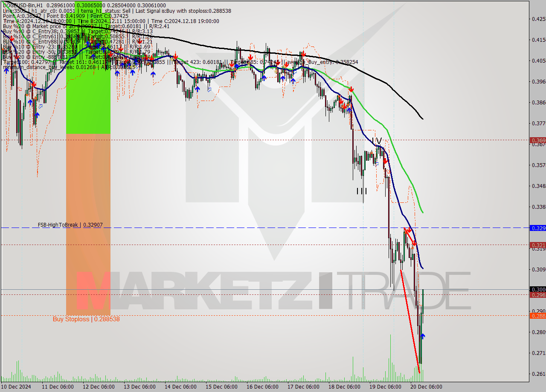This screenshot has width=546, height=392.
Task: Click the 0.357 price axis label
Action: (538, 165)
